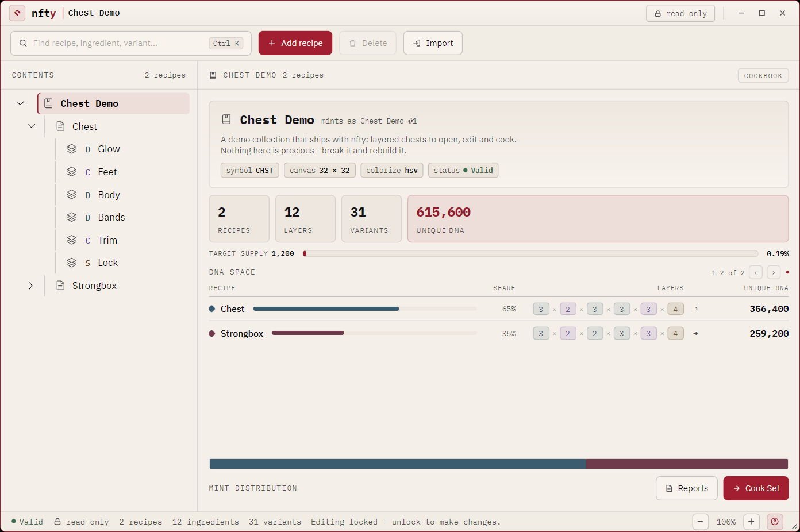Click the search magnifier icon

click(23, 43)
